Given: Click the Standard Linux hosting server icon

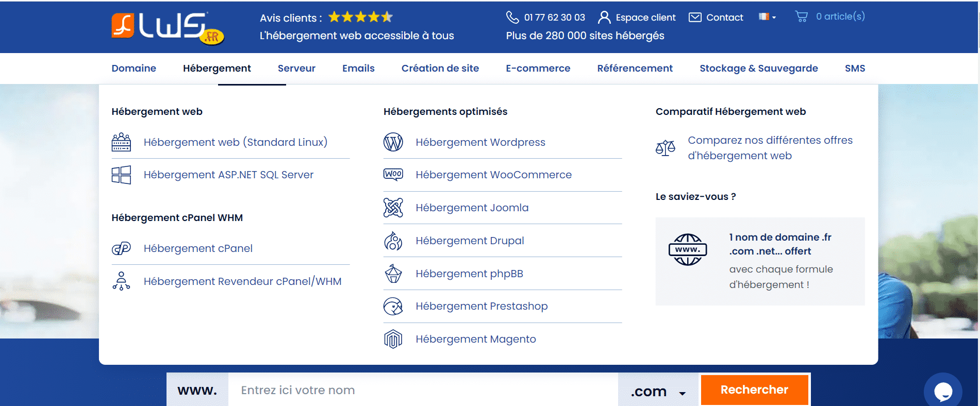Looking at the screenshot, I should click(x=121, y=142).
